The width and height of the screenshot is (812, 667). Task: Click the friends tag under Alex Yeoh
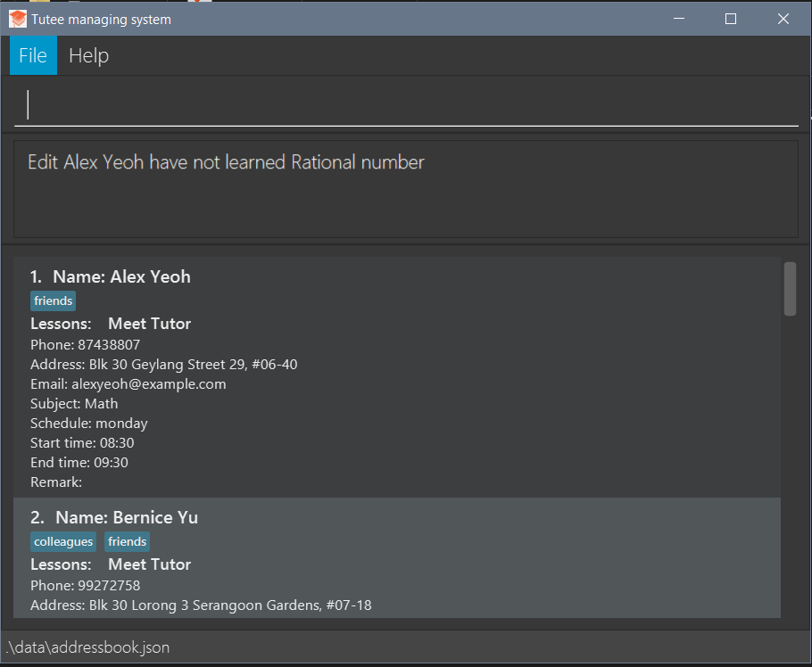point(54,301)
